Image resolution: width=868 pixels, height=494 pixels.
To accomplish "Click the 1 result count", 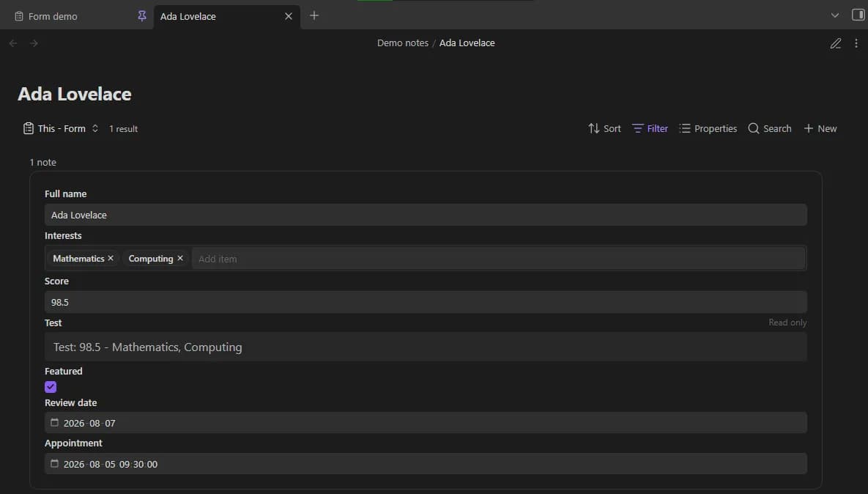I will [124, 128].
